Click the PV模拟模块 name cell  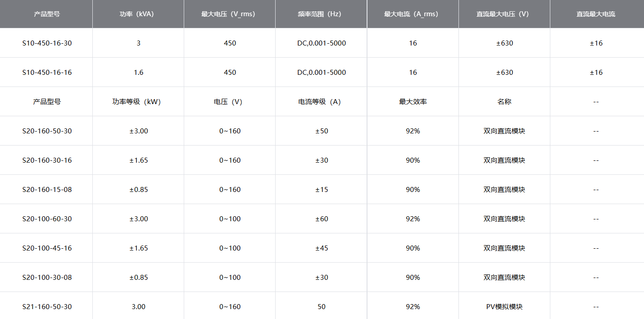click(504, 307)
